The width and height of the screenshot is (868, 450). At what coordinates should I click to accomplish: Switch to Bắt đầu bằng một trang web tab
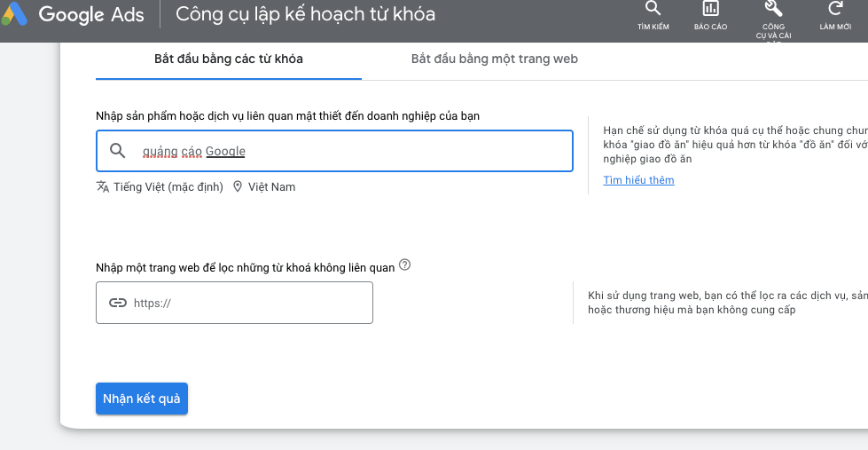(495, 59)
